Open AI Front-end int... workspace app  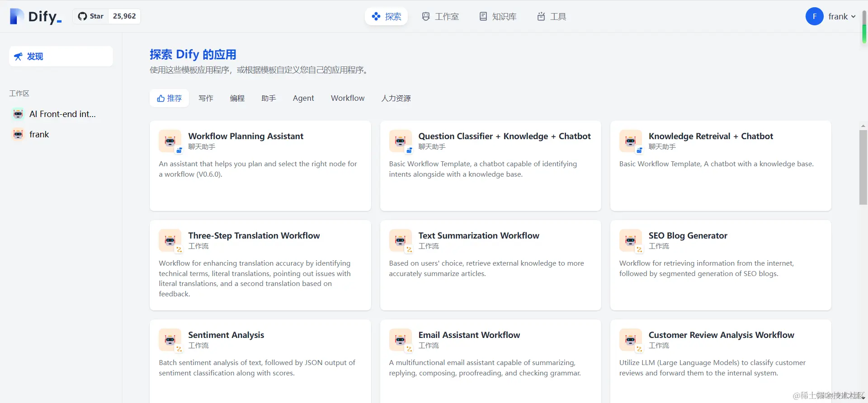pos(61,114)
